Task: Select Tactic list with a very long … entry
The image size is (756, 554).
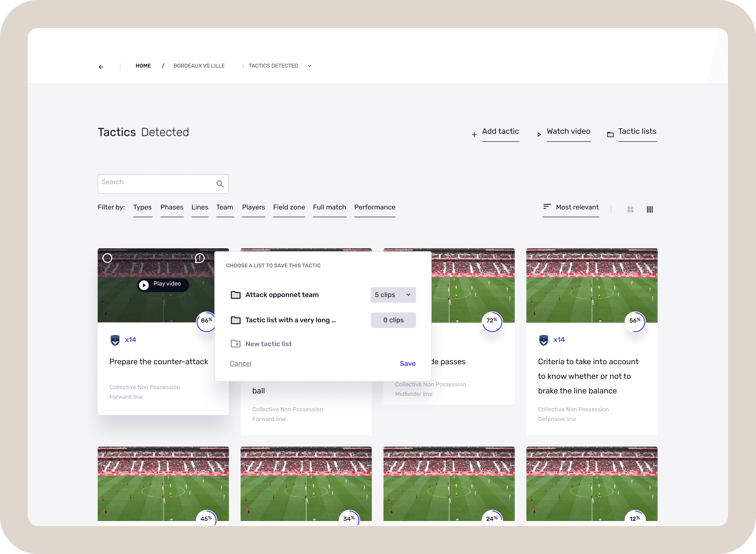Action: [x=291, y=320]
